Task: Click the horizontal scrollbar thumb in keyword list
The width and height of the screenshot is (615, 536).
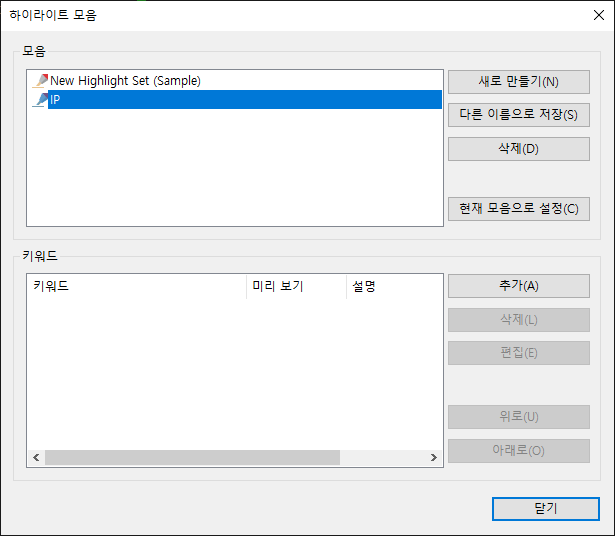Action: 192,458
